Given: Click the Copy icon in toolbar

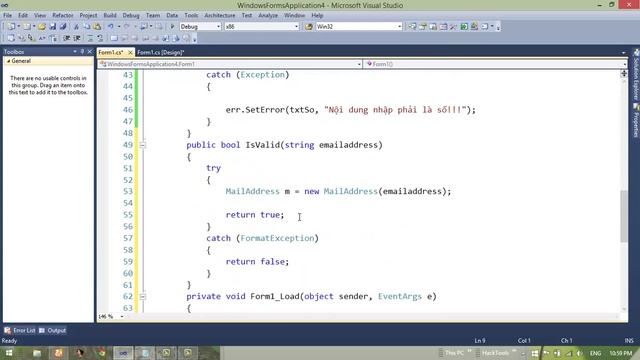Looking at the screenshot, I should 87,27.
